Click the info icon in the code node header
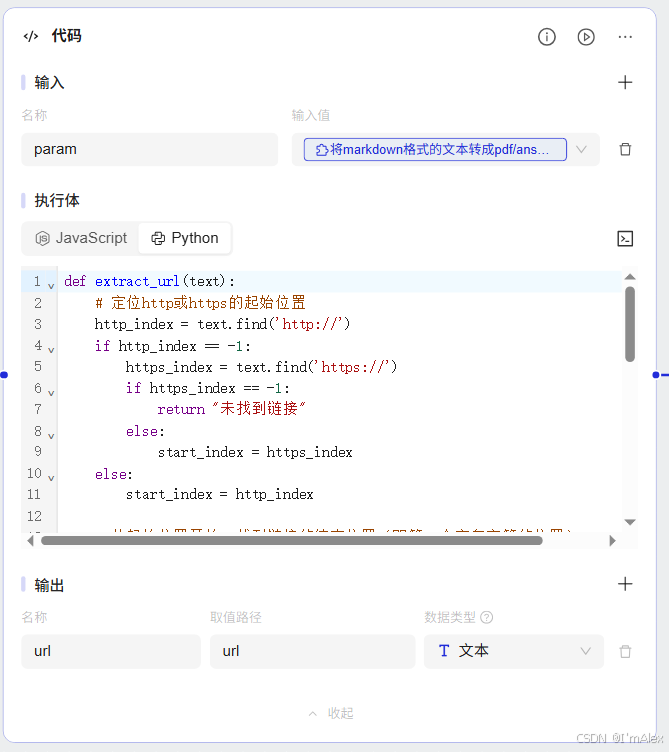Viewport: 669px width, 752px height. click(546, 37)
